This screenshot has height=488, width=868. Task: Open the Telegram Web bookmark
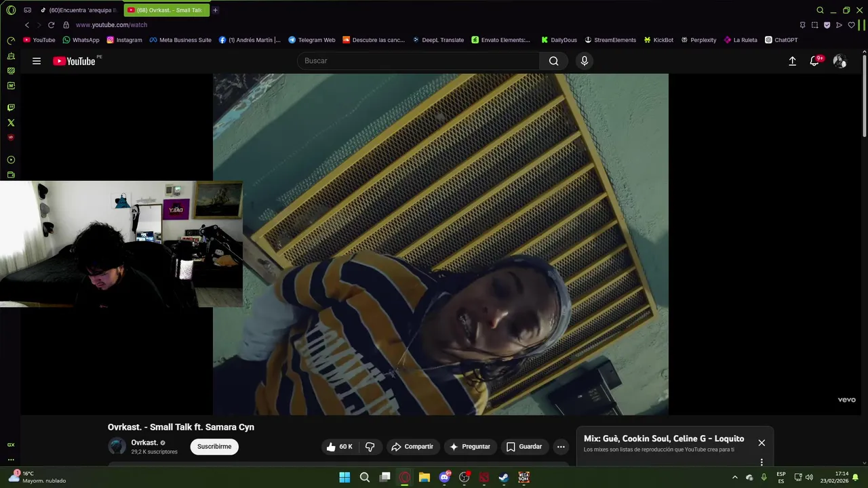[311, 40]
